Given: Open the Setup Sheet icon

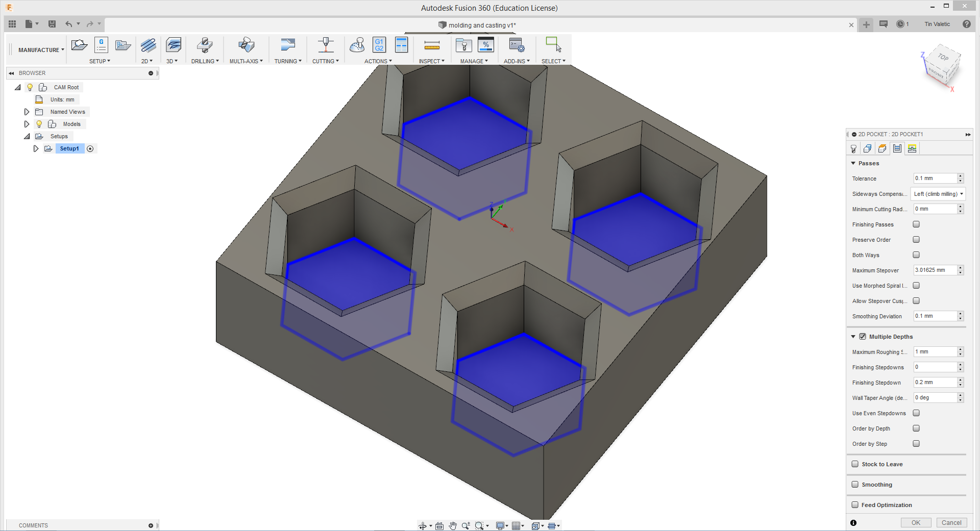Looking at the screenshot, I should point(402,45).
